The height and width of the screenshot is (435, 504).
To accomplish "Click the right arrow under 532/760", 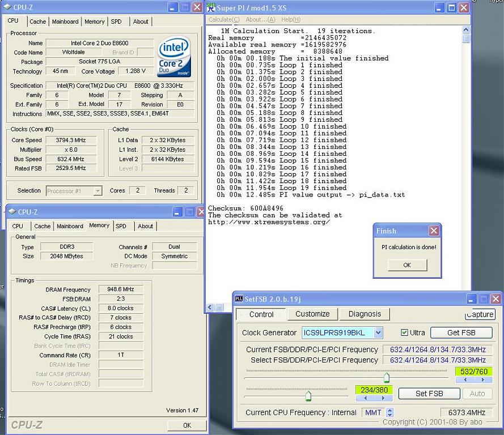I will pos(483,380).
